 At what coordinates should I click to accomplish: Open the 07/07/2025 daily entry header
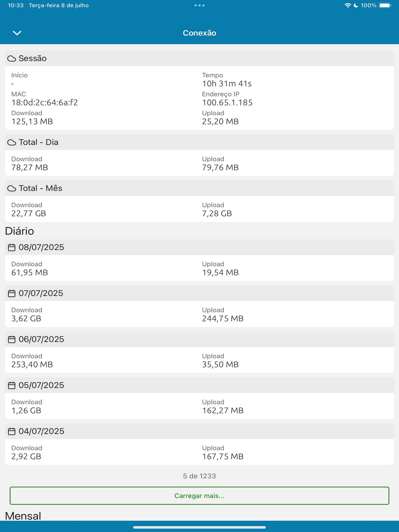199,293
